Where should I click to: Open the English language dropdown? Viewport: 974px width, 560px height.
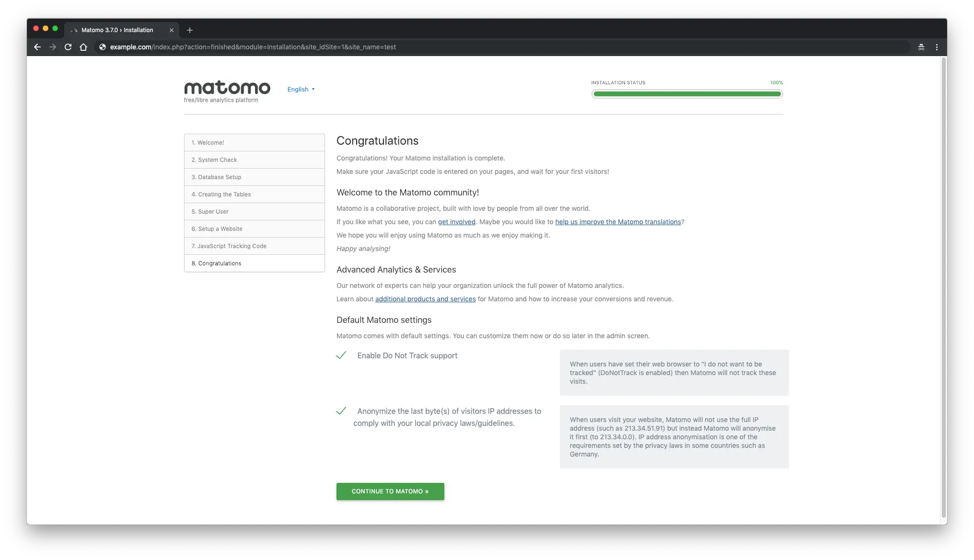pos(301,89)
